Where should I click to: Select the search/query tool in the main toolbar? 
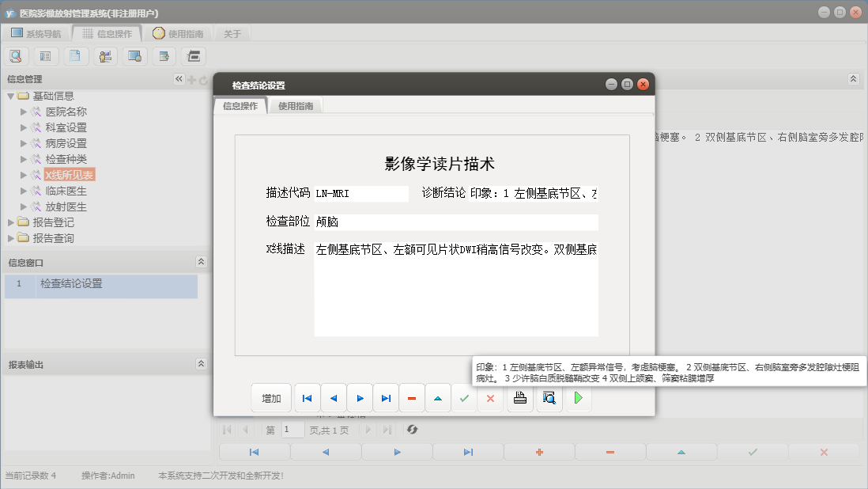(x=16, y=56)
